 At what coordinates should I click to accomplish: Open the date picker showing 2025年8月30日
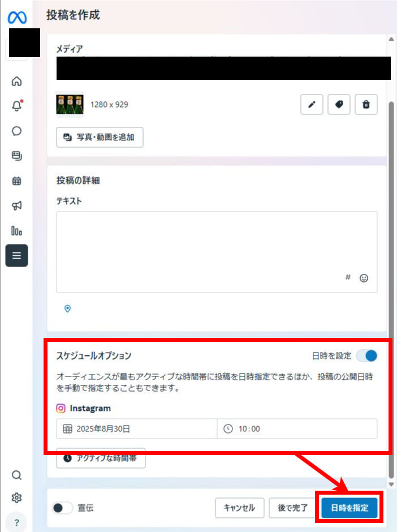pyautogui.click(x=136, y=428)
